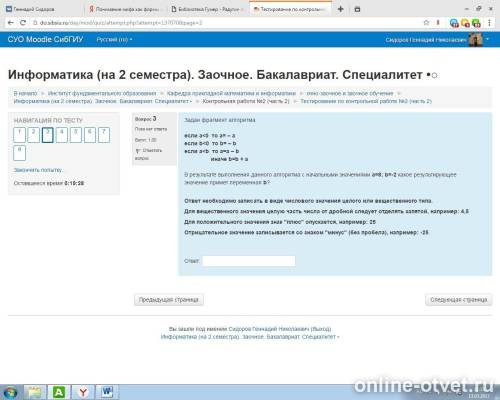500x400 pixels.
Task: Open the green A application on the taskbar
Action: coord(58,392)
